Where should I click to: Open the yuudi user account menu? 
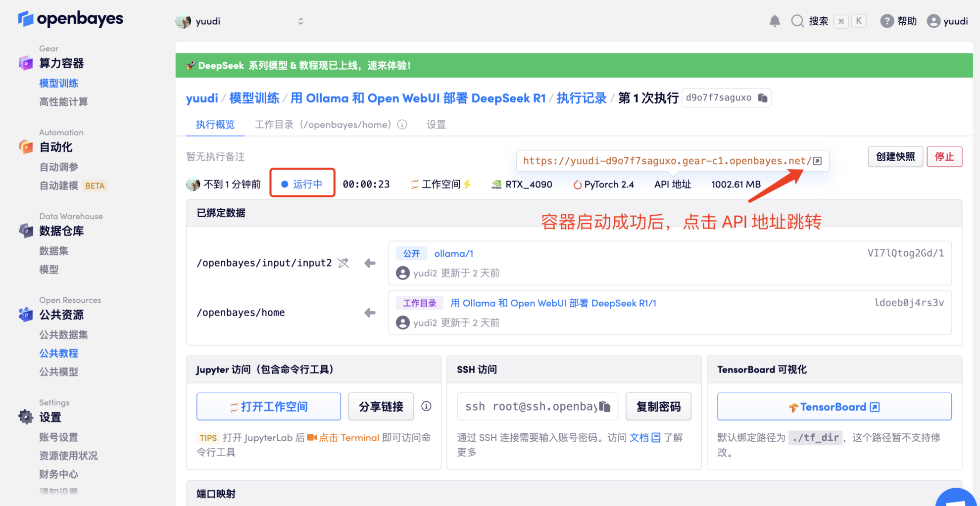point(947,21)
